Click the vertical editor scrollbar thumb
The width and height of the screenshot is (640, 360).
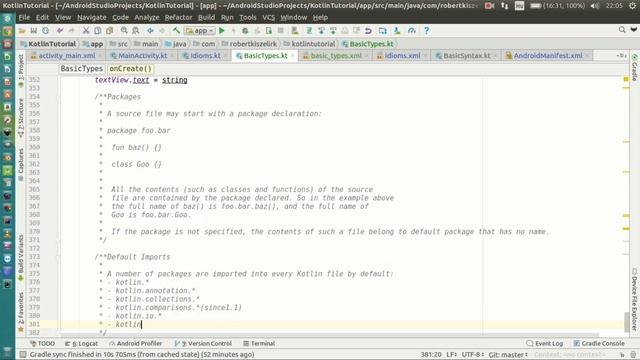pos(626,322)
